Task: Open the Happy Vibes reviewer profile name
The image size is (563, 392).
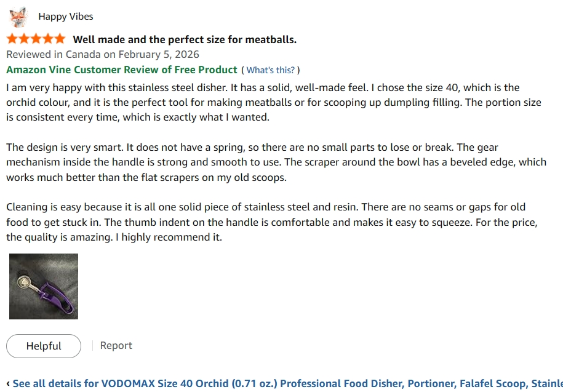Action: point(66,17)
